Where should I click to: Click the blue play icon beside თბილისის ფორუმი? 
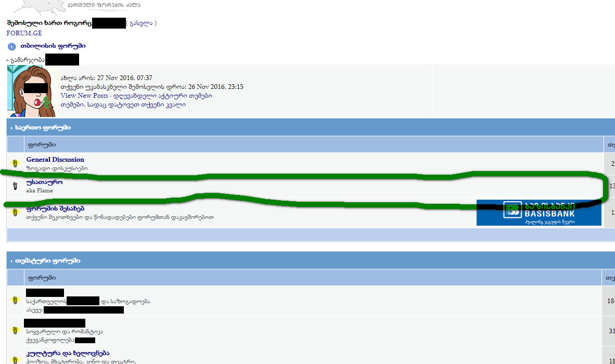click(x=12, y=47)
